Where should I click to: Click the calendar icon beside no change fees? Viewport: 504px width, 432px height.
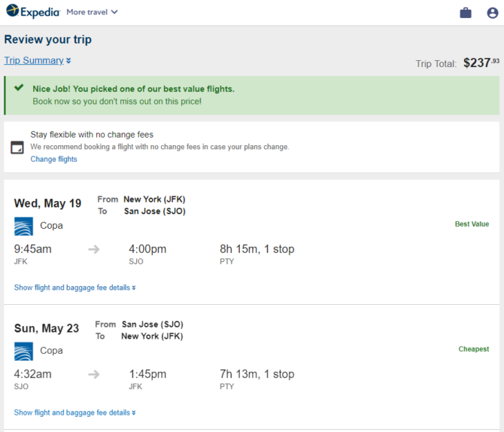(x=17, y=148)
